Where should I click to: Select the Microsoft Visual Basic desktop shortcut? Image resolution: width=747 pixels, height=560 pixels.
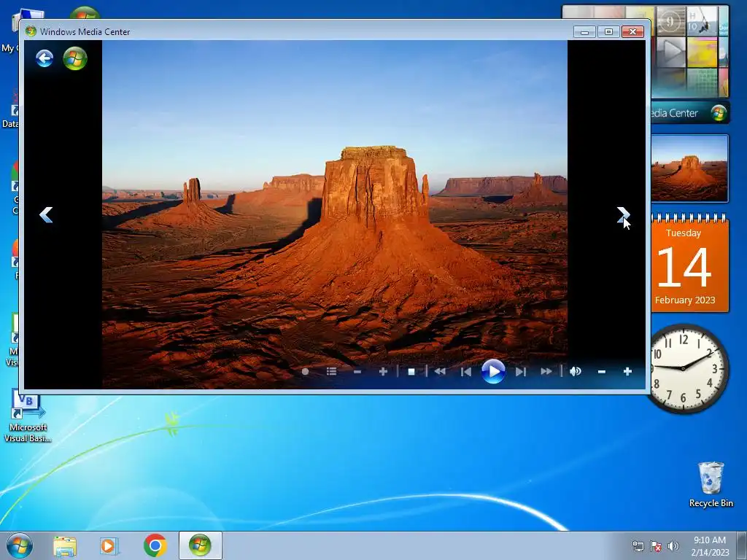[x=27, y=417]
